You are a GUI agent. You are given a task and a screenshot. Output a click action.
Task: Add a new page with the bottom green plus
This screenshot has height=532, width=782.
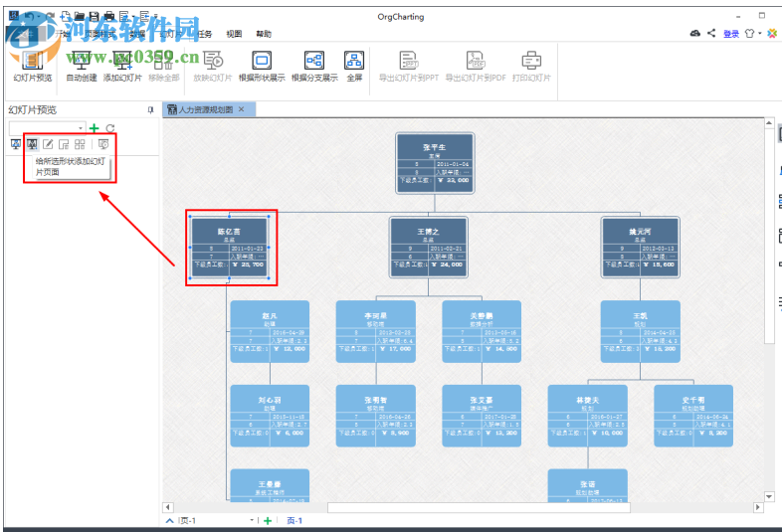tap(268, 520)
